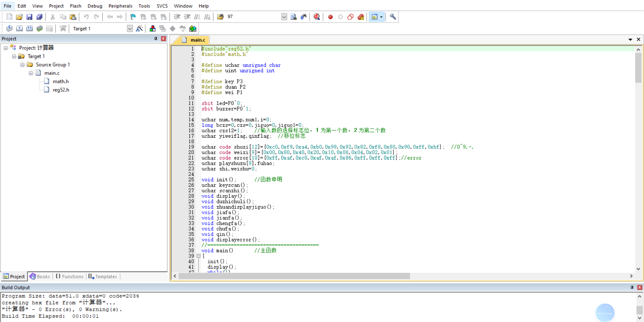Screen dimensions: 644x322
Task: Open Configuration wrench icon
Action: tap(393, 17)
